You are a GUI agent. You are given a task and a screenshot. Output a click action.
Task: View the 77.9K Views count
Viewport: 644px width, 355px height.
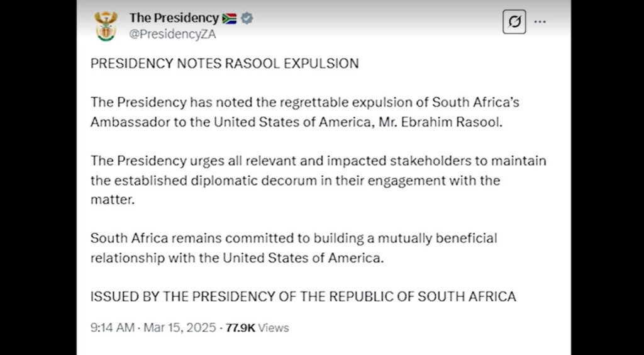tap(257, 328)
